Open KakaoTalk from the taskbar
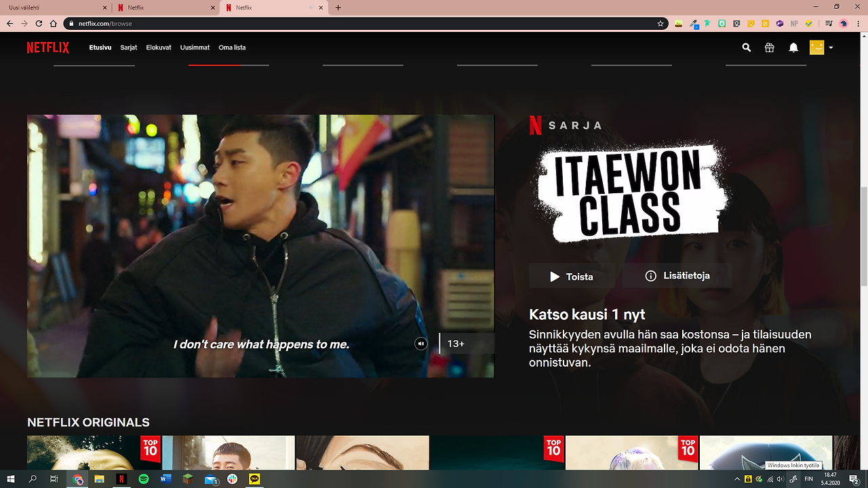The image size is (868, 488). 254,479
